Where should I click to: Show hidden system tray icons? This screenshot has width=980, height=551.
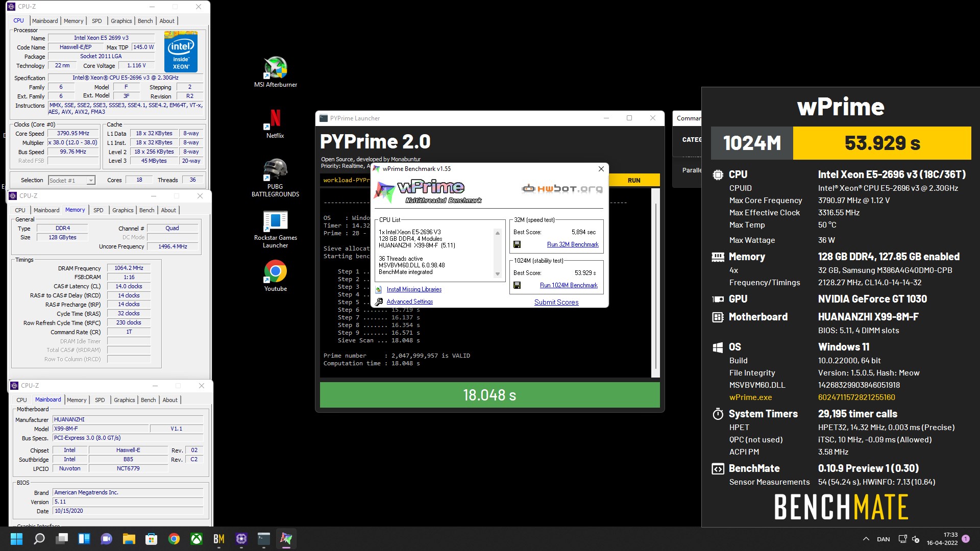[866, 539]
